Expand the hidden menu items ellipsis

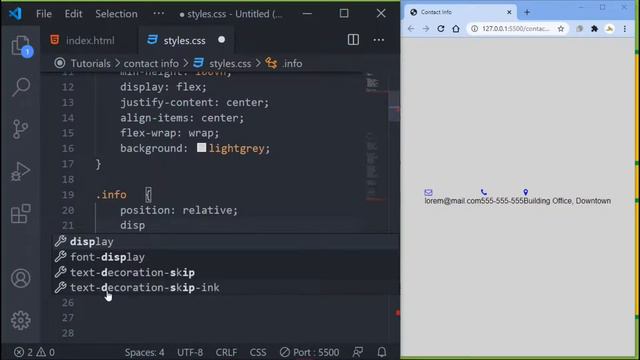158,13
